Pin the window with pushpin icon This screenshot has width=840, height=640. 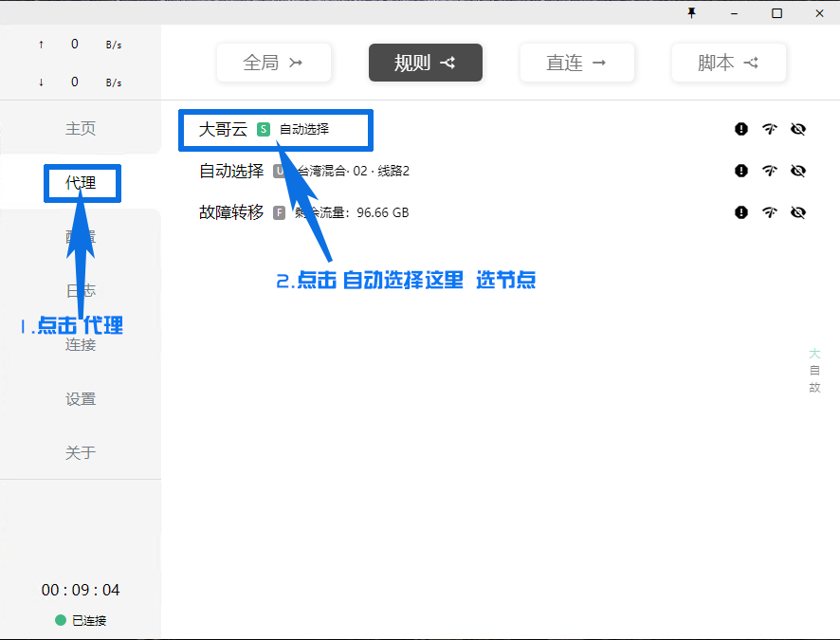click(x=692, y=12)
